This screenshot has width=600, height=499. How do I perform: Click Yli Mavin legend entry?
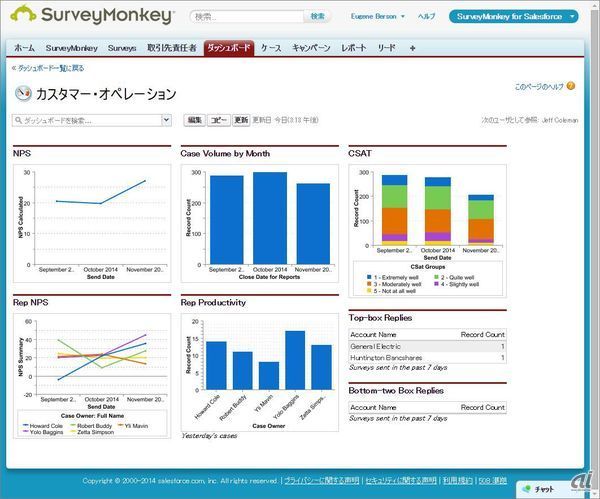coord(133,426)
